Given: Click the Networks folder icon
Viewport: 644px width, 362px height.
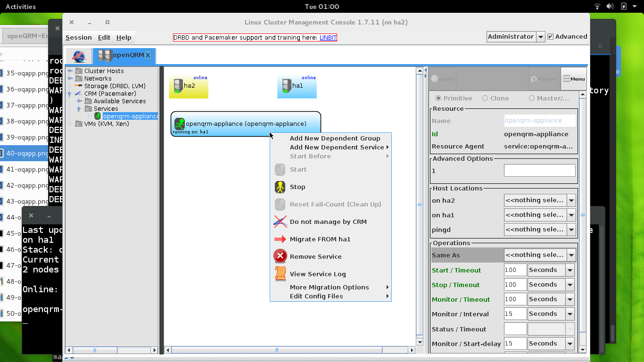Looking at the screenshot, I should pos(79,78).
